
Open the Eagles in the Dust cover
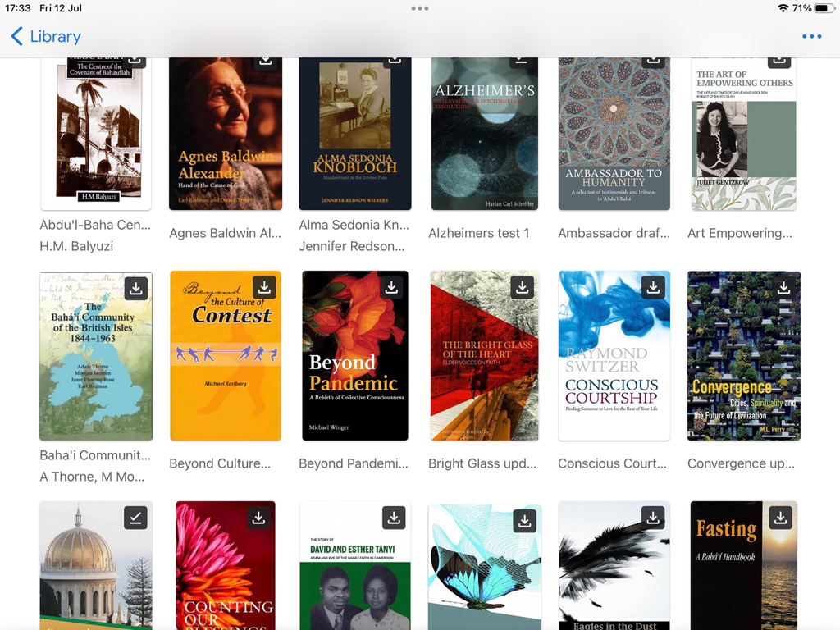pyautogui.click(x=614, y=565)
